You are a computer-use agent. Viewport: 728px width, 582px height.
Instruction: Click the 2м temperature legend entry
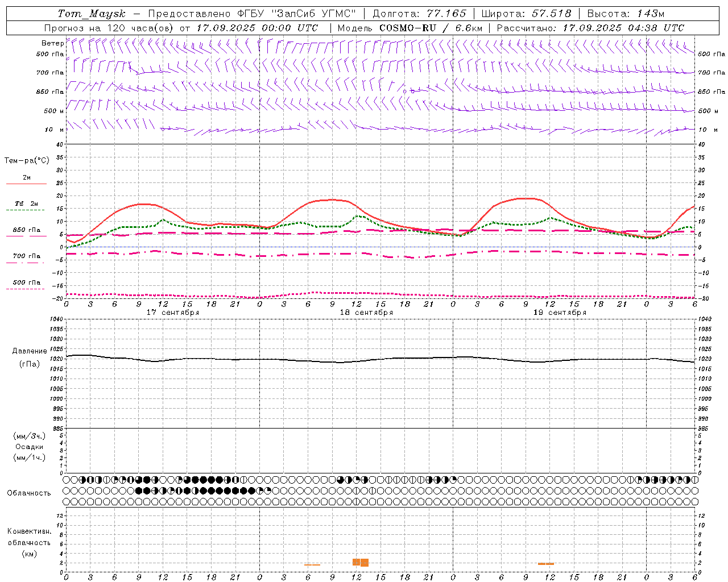(x=27, y=177)
